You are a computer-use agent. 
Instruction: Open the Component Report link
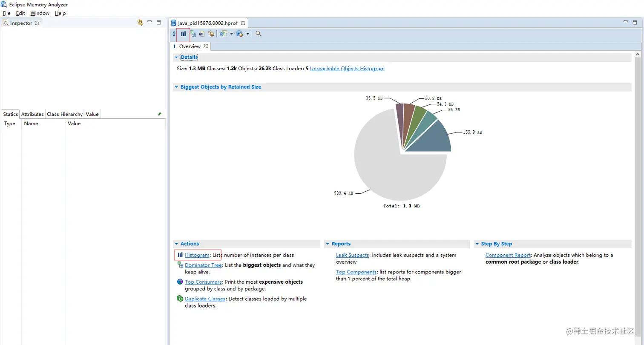[x=508, y=255]
